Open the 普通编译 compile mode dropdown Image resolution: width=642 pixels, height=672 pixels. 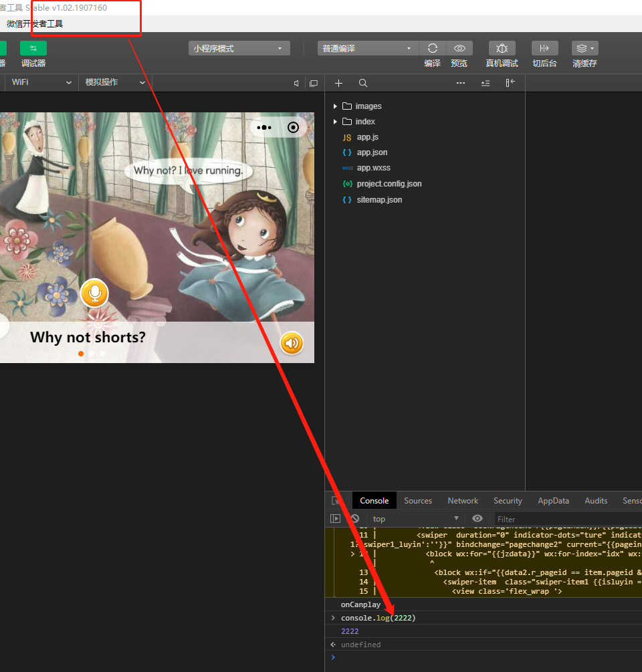click(x=368, y=48)
